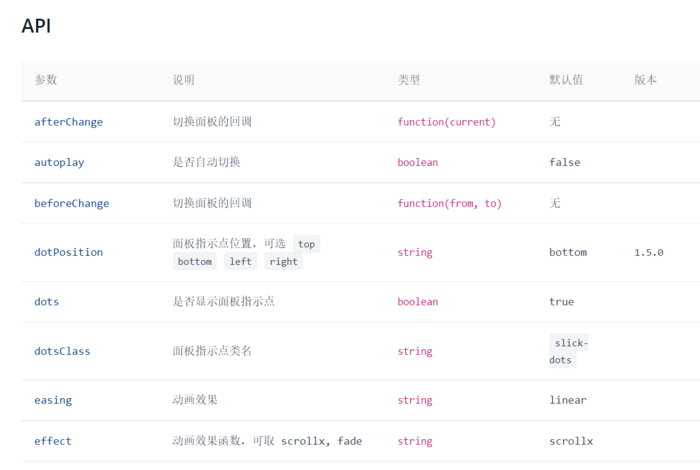Viewport: 700px width, 470px height.
Task: Click the function(from, to) type
Action: click(450, 204)
